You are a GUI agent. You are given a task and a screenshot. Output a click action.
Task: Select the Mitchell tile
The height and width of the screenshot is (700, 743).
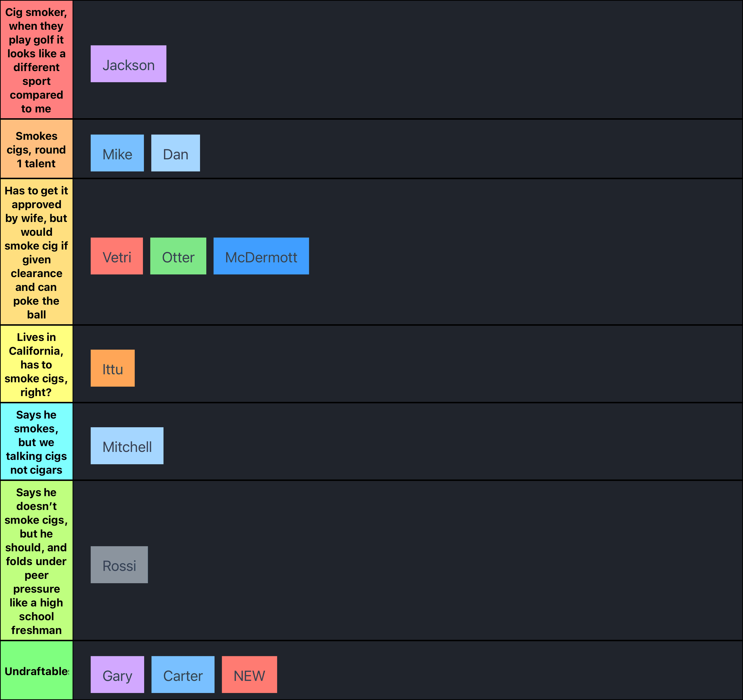tap(127, 446)
